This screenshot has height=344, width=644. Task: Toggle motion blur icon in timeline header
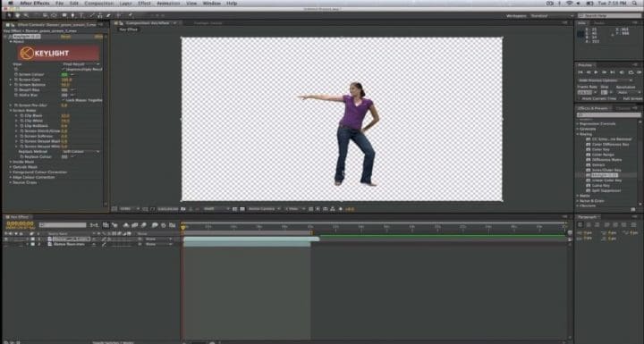pos(144,225)
